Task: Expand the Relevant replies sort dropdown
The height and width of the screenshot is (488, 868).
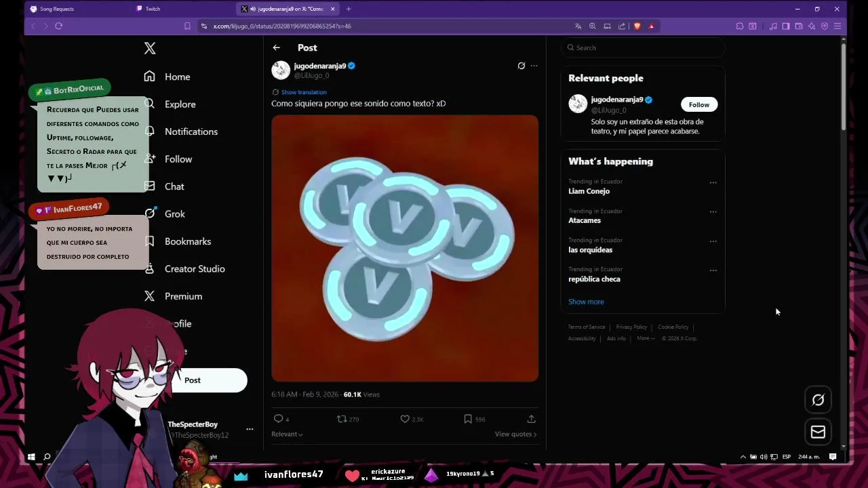Action: click(287, 434)
